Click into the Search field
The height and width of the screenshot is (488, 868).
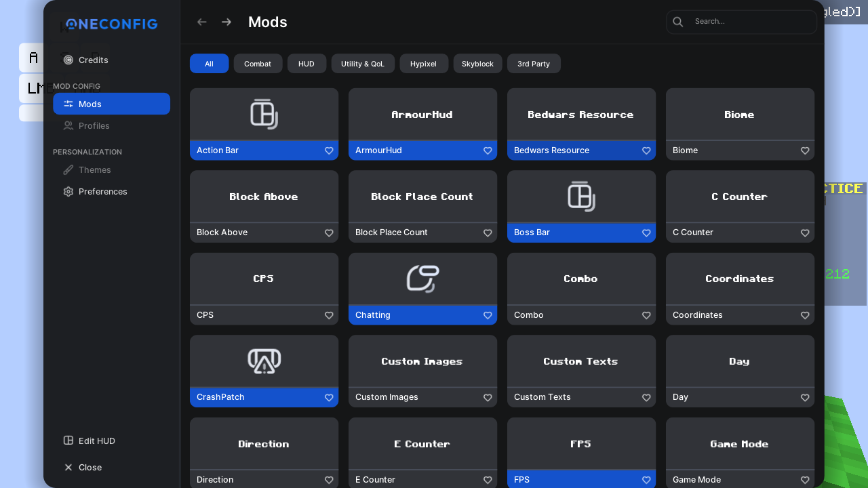pyautogui.click(x=742, y=22)
